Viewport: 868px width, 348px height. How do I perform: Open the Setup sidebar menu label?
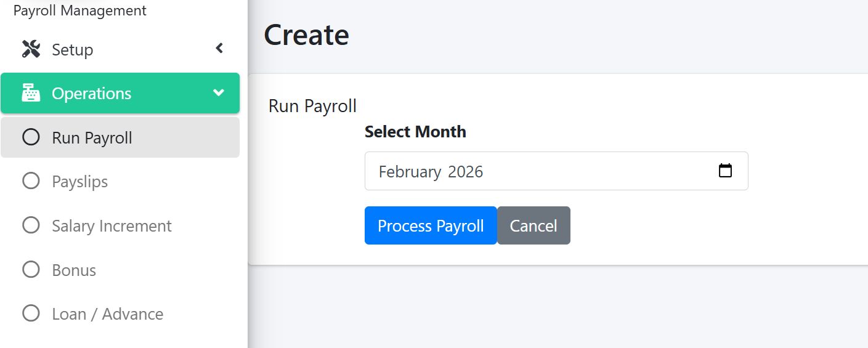pos(72,50)
